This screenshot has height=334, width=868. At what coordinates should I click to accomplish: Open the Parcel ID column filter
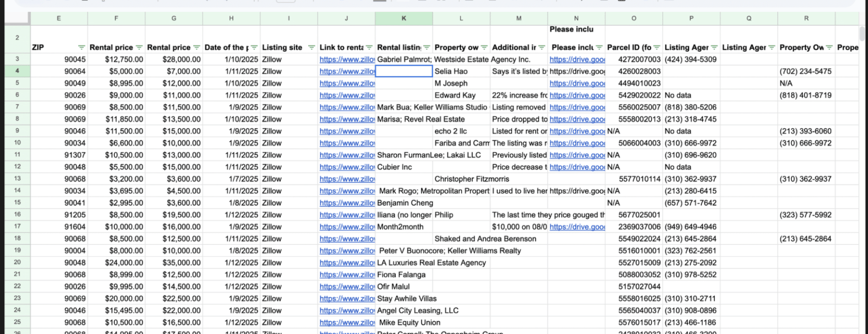(657, 47)
